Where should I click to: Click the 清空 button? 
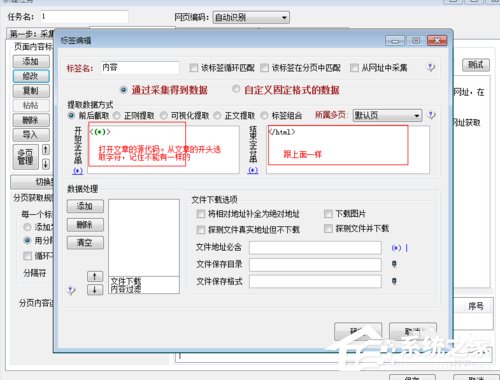coord(85,242)
